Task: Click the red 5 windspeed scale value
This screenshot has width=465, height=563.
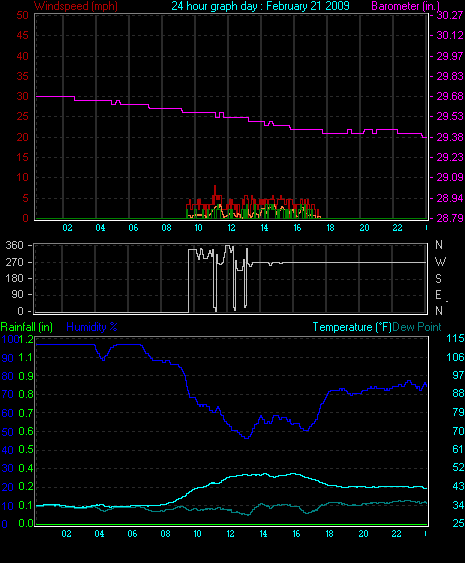Action: (x=25, y=198)
